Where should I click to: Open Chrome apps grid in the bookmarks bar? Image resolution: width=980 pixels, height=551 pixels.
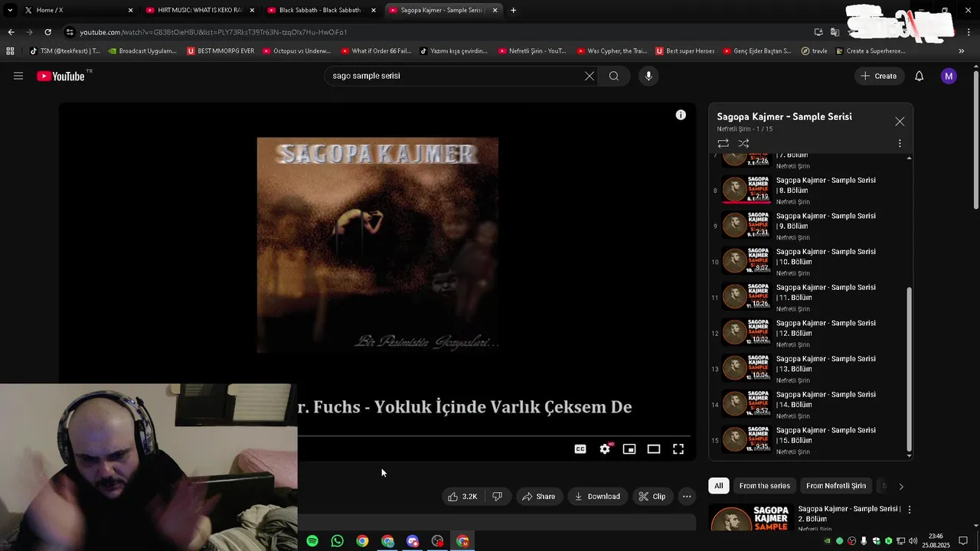pos(10,51)
